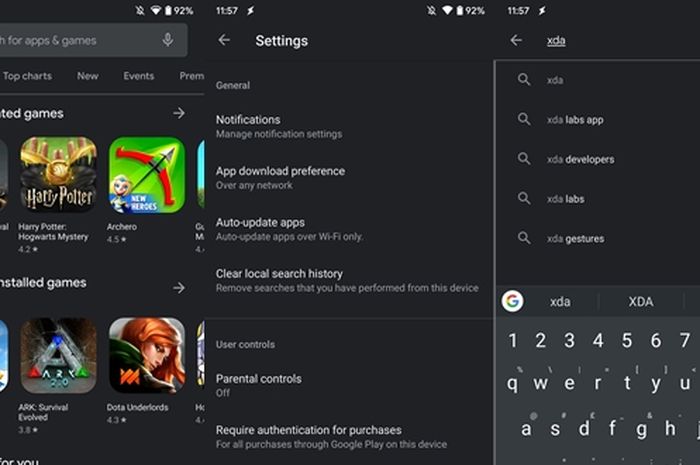Tap search icon beside plain 'xda' suggestion
This screenshot has width=700, height=465.
pyautogui.click(x=524, y=80)
